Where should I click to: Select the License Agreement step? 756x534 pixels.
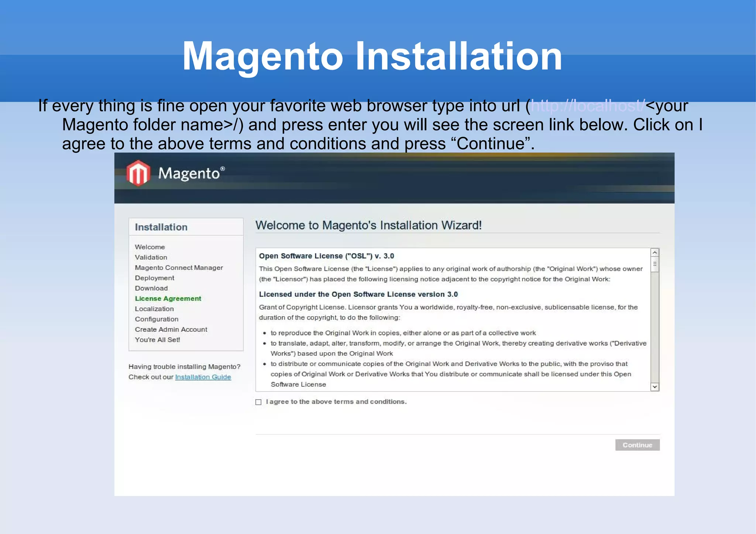[168, 299]
